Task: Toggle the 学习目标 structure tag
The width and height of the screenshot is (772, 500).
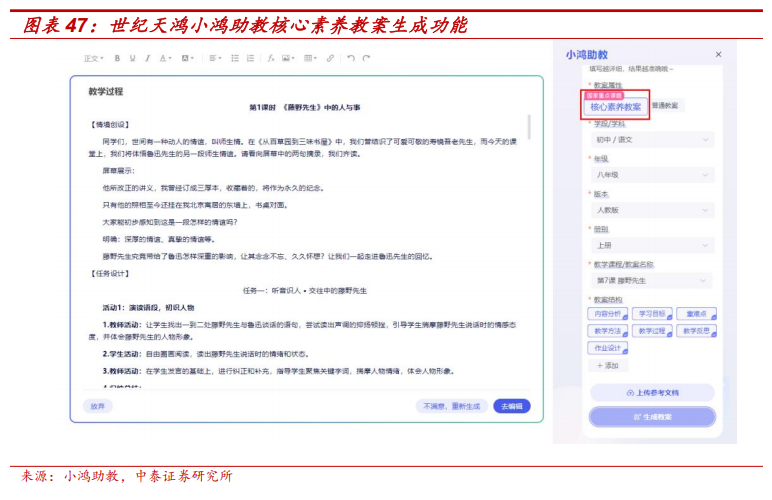Action: [x=652, y=313]
